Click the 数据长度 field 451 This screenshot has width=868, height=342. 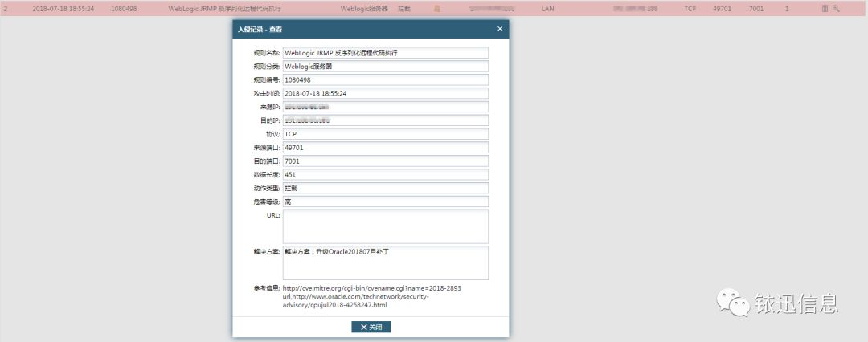point(385,174)
